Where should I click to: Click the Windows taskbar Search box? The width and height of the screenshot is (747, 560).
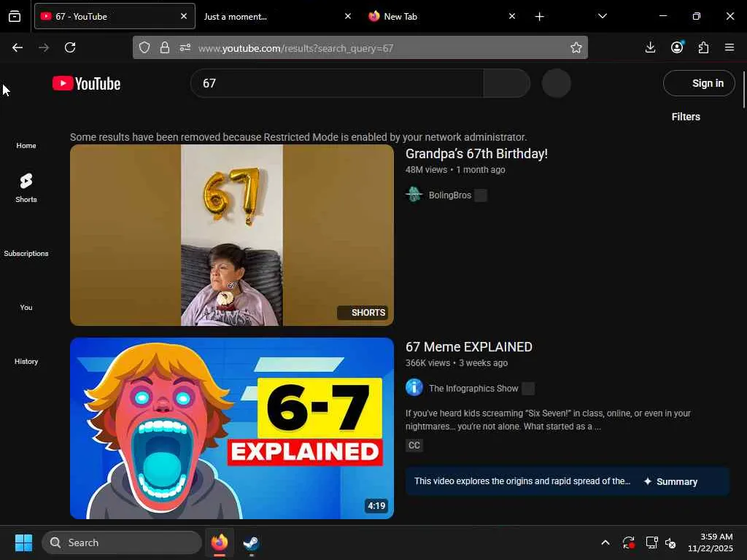tap(122, 542)
